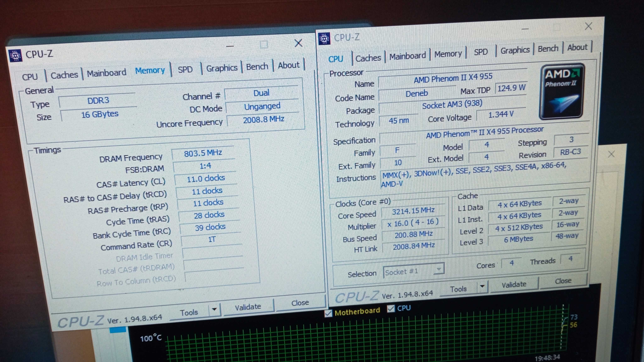Click the Channel # value Dual
Screen dimensions: 644x362
click(x=261, y=93)
